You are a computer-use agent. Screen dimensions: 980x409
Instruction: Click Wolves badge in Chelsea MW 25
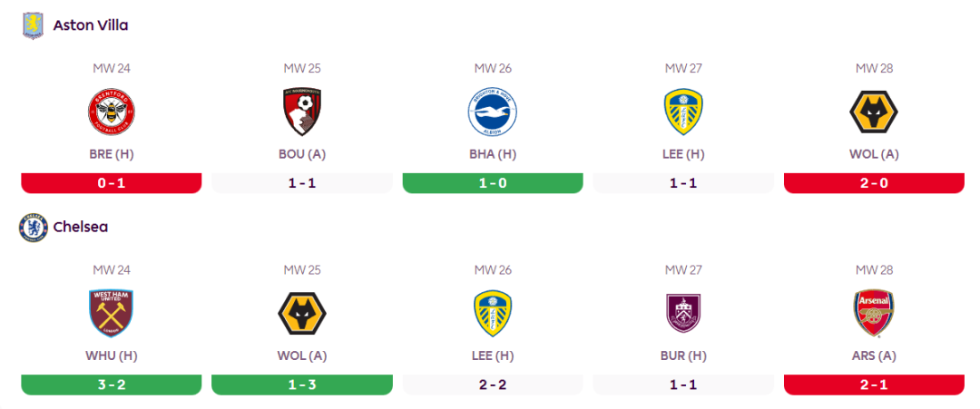[x=302, y=314]
